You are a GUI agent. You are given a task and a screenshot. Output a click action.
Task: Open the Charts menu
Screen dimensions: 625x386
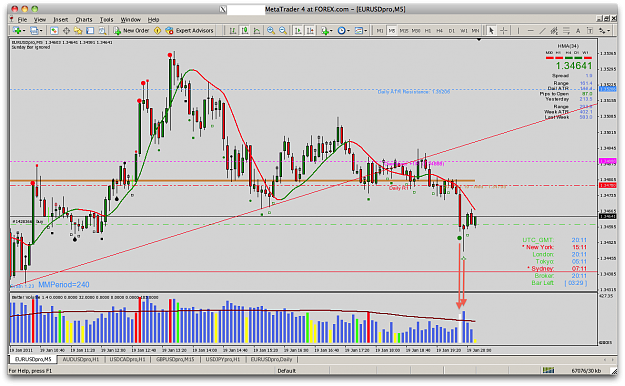click(x=84, y=20)
